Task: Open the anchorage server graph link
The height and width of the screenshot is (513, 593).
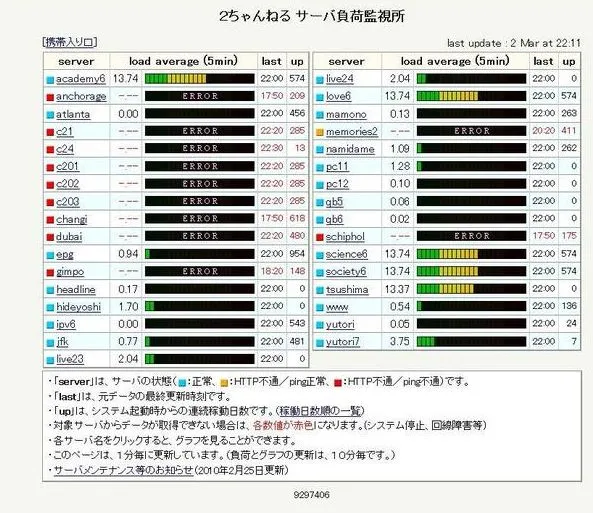Action: click(x=81, y=96)
